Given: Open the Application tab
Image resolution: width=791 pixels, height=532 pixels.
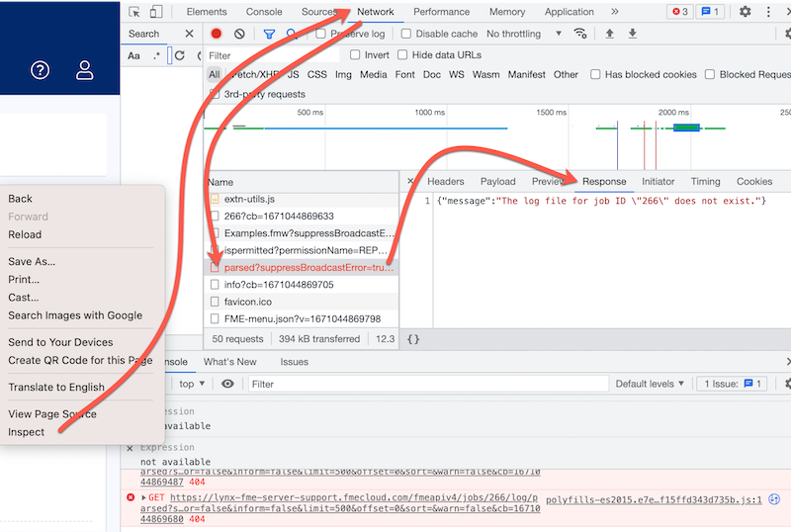Looking at the screenshot, I should [x=570, y=12].
